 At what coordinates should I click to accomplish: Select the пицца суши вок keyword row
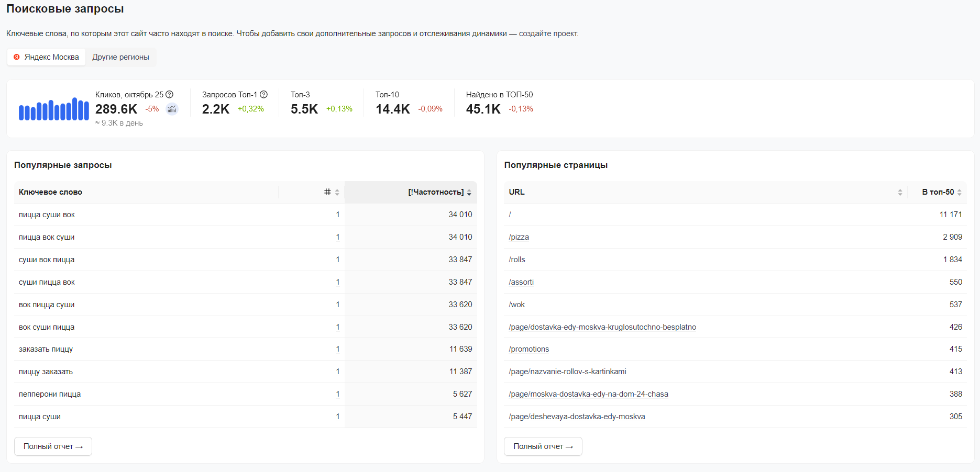[46, 214]
